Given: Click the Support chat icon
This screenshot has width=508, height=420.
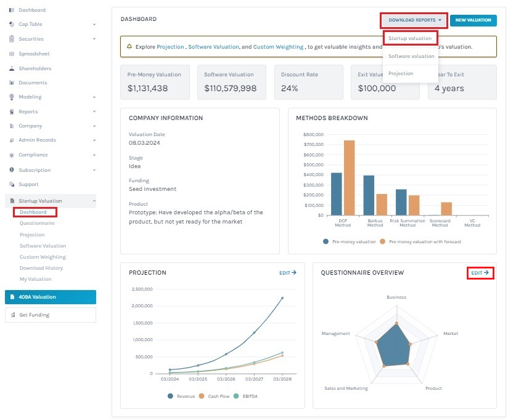Looking at the screenshot, I should [12, 184].
